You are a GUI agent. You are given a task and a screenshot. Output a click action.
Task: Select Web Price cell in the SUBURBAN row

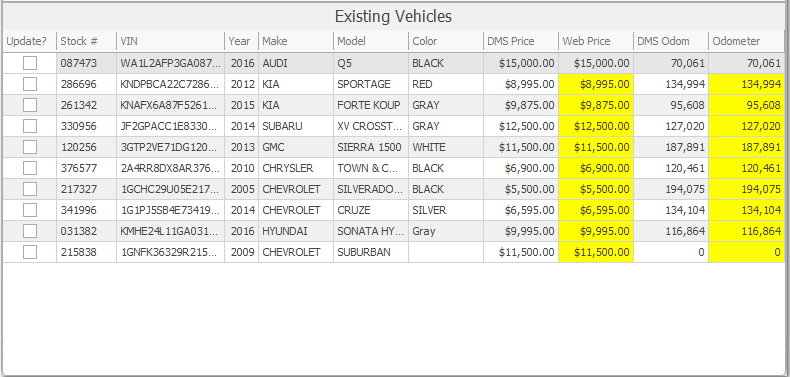pos(596,252)
